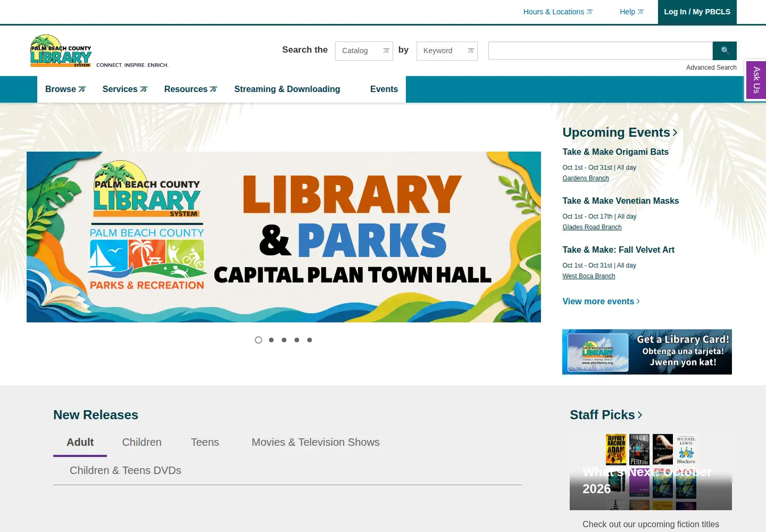Open the Keyword search type dropdown
This screenshot has width=766, height=532.
pos(447,51)
